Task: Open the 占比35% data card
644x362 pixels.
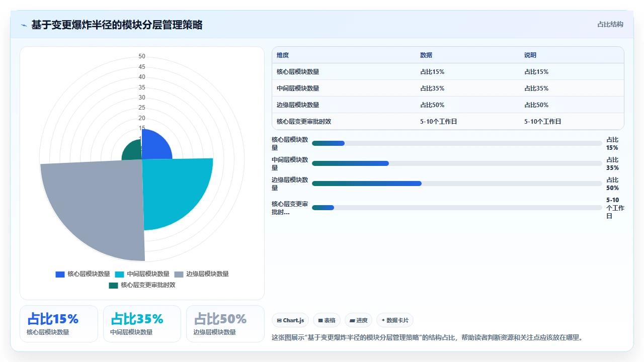Action: [142, 324]
